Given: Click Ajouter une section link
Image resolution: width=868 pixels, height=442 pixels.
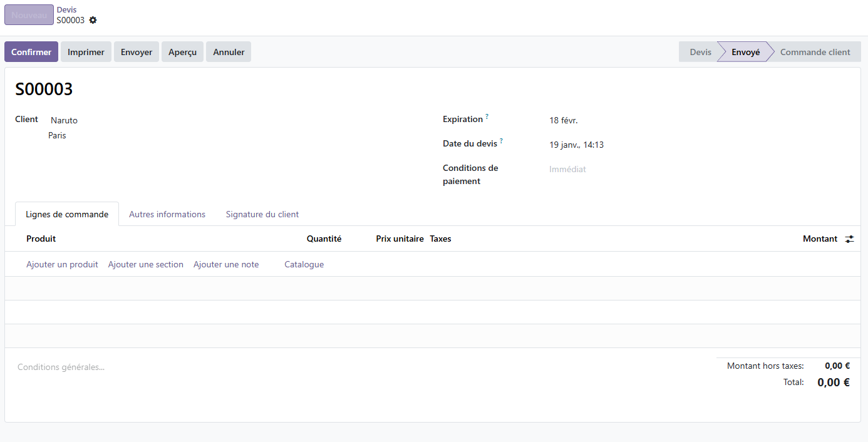Looking at the screenshot, I should pos(145,264).
